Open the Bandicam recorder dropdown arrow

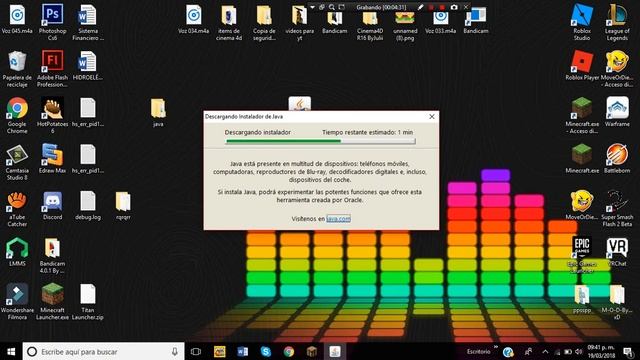point(312,7)
